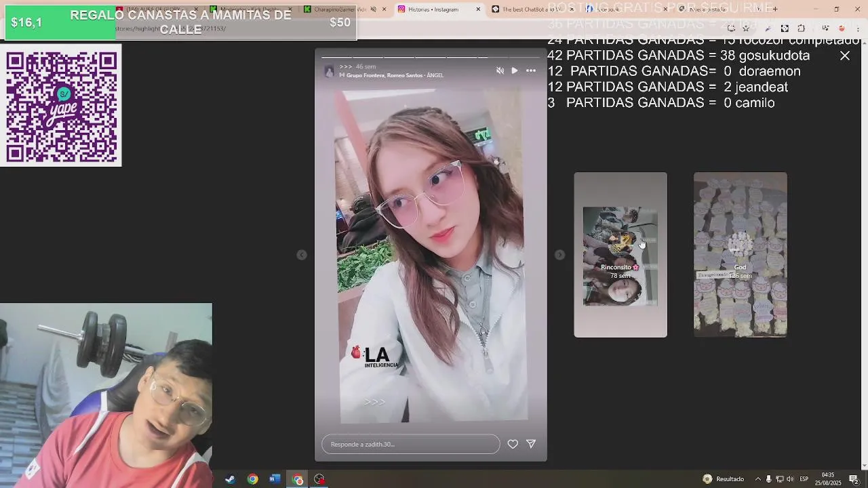Go to the previous story arrow
This screenshot has height=488, width=868.
[x=302, y=255]
